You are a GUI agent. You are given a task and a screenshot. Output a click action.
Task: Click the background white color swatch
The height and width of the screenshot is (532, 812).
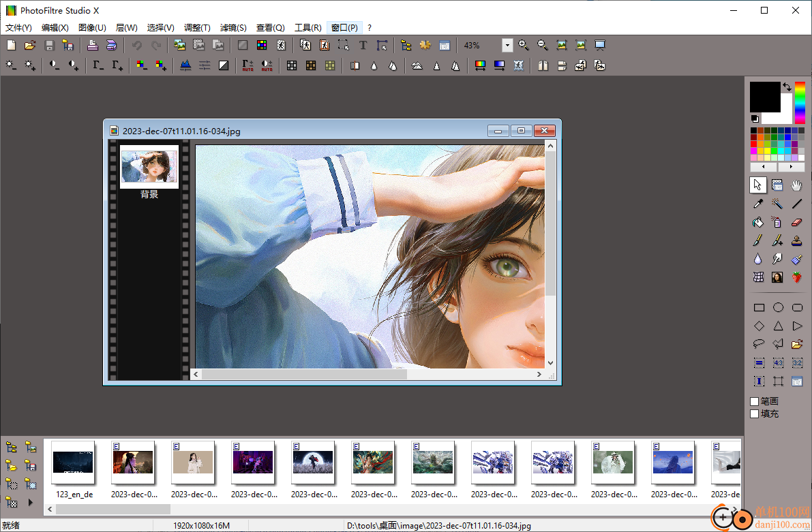tap(786, 115)
